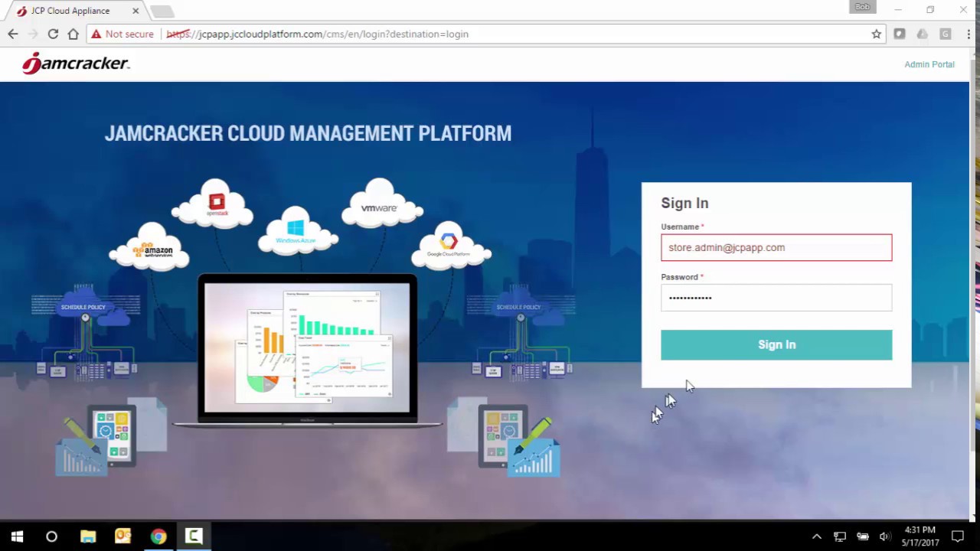The image size is (980, 551).
Task: Open File Explorer from the taskbar
Action: [88, 536]
